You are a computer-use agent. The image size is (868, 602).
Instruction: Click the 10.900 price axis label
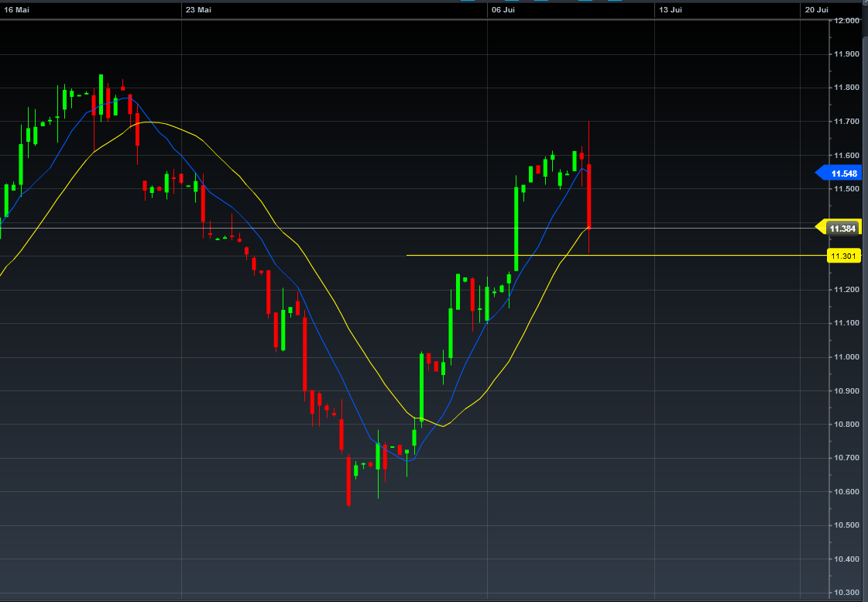(x=847, y=390)
